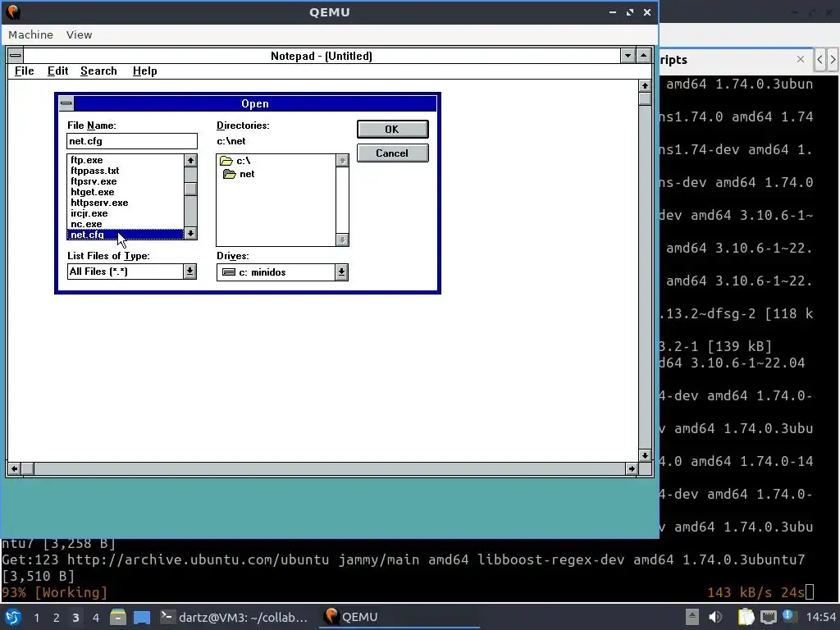Expand the Drives dropdown

point(341,272)
